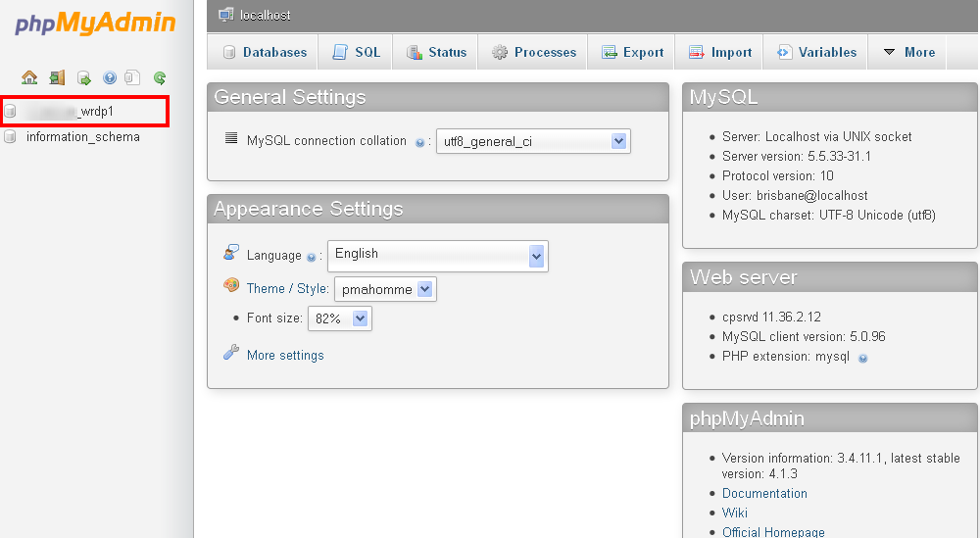Click the 'User: brisbane@localhost' text
The height and width of the screenshot is (538, 980).
795,195
